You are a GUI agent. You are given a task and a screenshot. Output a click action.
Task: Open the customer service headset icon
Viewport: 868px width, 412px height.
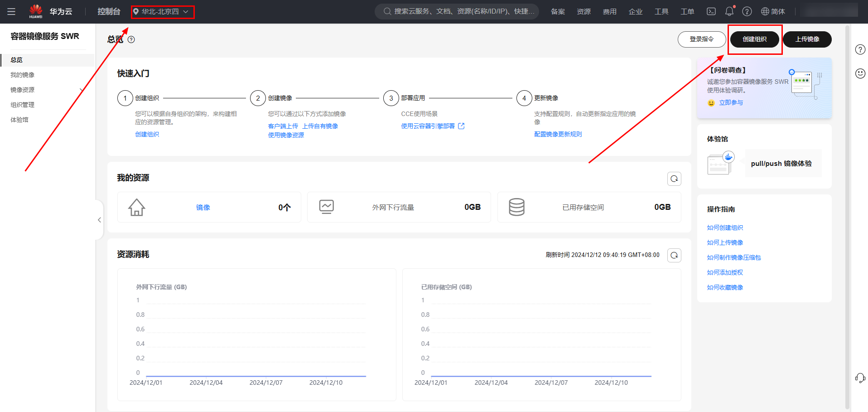(x=860, y=378)
